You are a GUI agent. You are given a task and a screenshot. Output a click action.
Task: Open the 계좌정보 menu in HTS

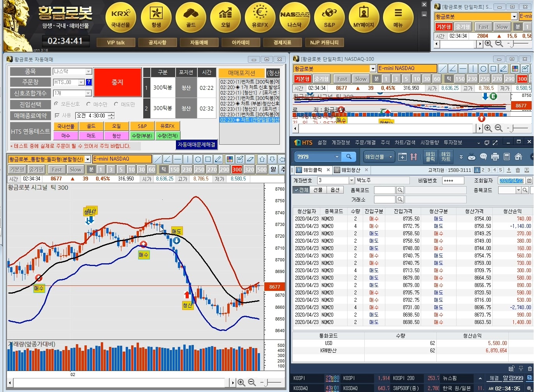(341, 142)
